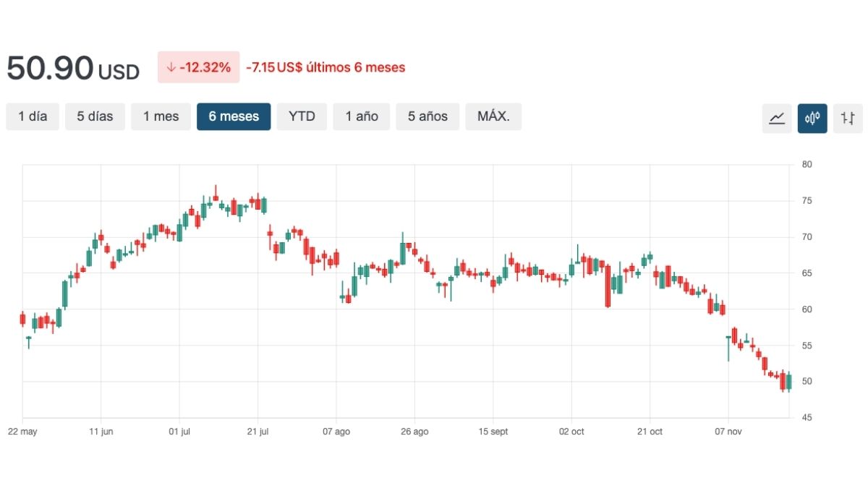Screen dimensions: 868x488
Task: Display the 5 años range
Action: (427, 116)
